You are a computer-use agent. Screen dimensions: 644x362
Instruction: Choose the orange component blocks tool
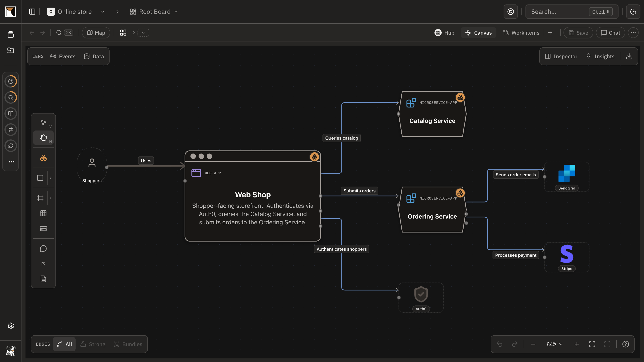click(x=43, y=158)
